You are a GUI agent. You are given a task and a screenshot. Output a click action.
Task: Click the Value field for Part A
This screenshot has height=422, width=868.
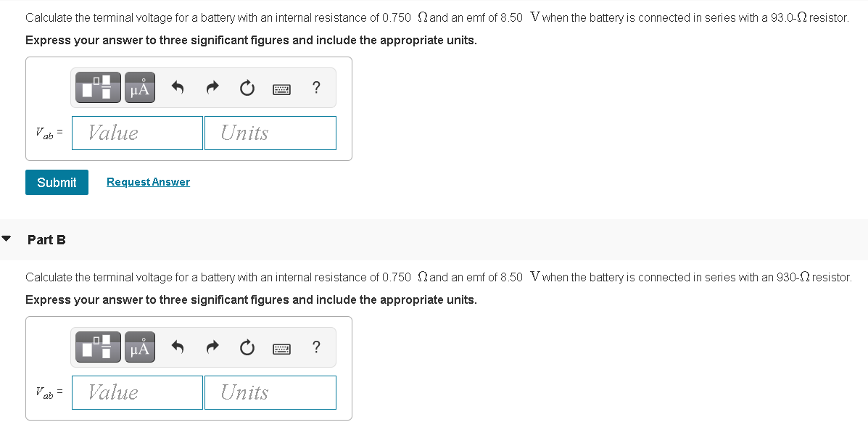[x=137, y=133]
